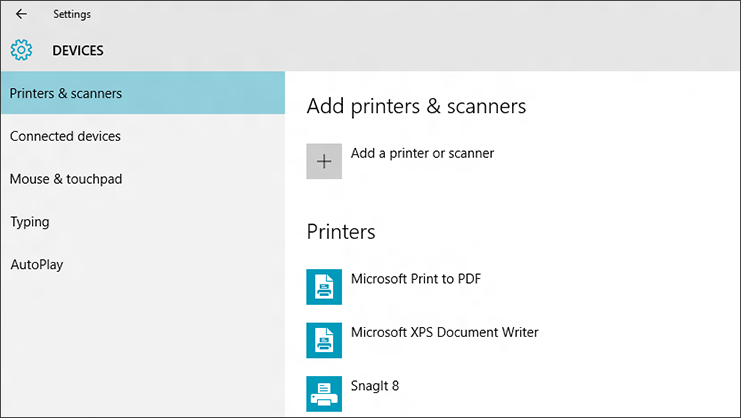
Task: Select the Microsoft XPS Document Writer icon
Action: click(324, 339)
